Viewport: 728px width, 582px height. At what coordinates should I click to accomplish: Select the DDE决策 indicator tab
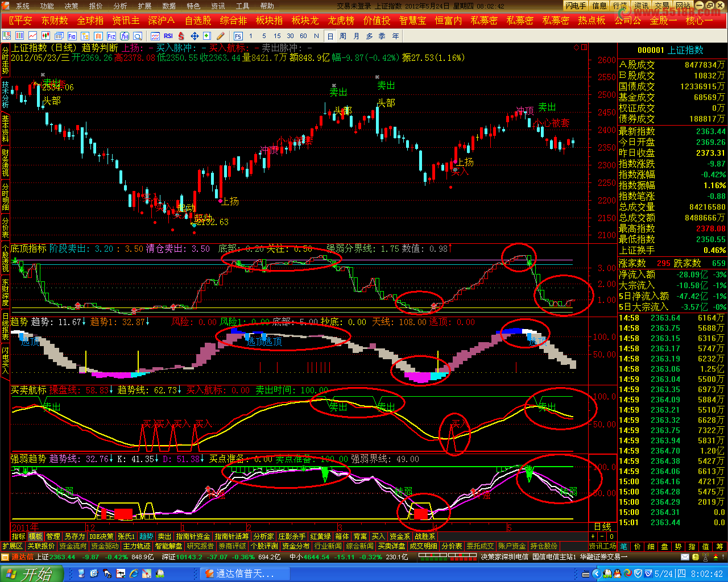pyautogui.click(x=101, y=537)
